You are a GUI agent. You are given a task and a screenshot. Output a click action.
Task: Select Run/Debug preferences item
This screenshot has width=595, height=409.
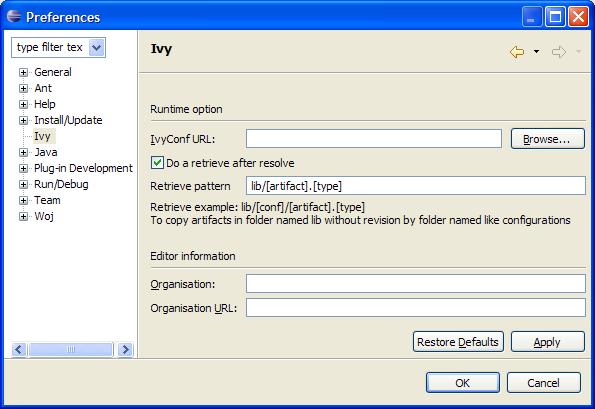tap(61, 184)
